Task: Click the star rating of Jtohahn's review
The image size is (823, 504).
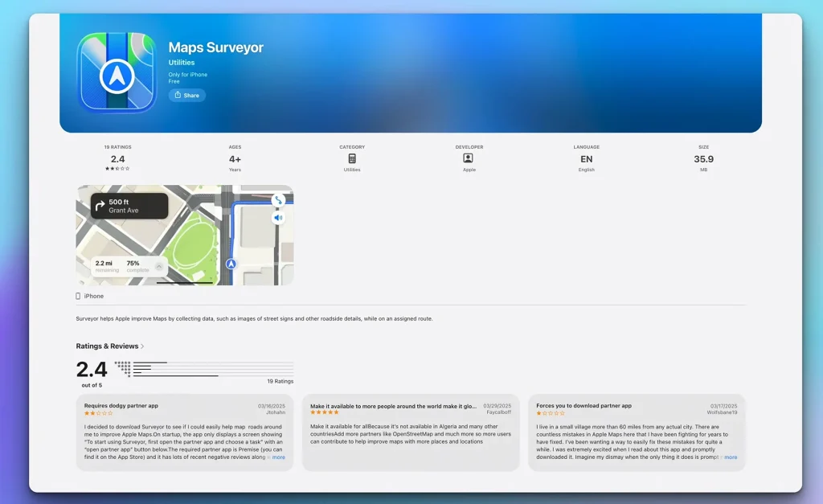Action: tap(99, 413)
